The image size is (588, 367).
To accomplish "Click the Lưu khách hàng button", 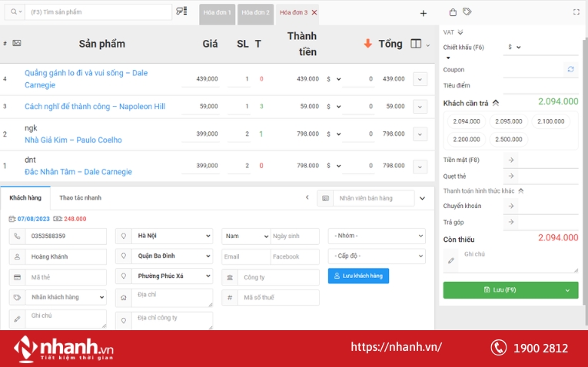I will 358,276.
